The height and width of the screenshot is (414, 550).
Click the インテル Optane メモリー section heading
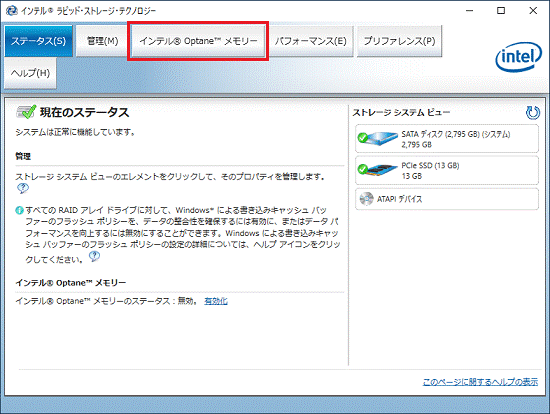click(71, 283)
